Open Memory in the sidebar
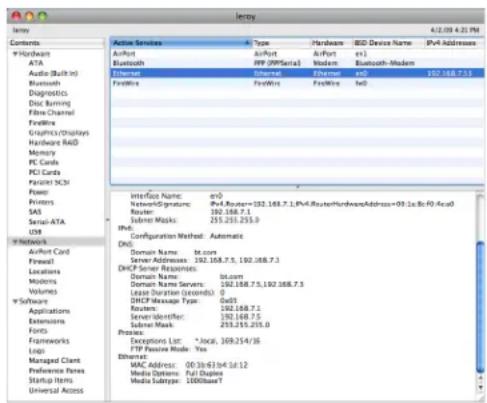Image resolution: width=487 pixels, height=403 pixels. [x=42, y=152]
